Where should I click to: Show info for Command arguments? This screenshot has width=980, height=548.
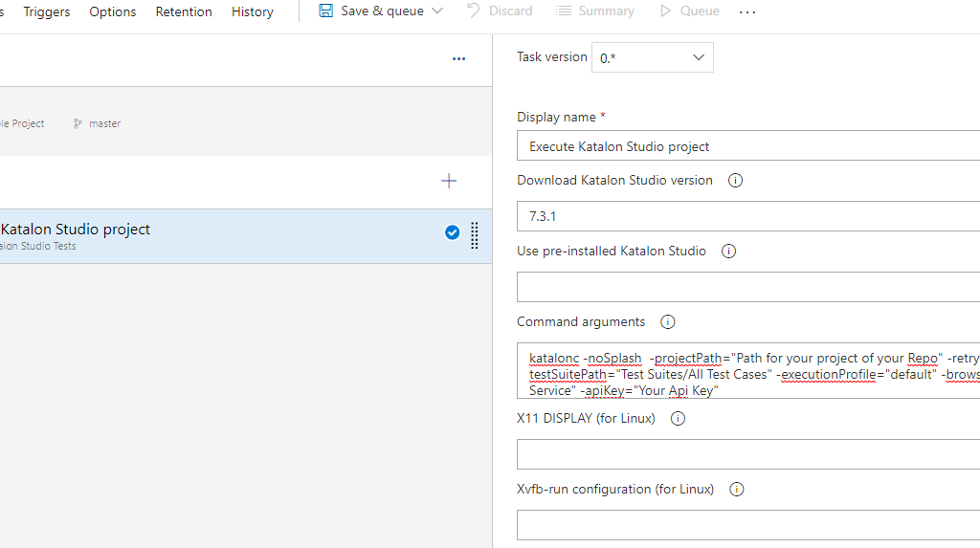tap(668, 322)
